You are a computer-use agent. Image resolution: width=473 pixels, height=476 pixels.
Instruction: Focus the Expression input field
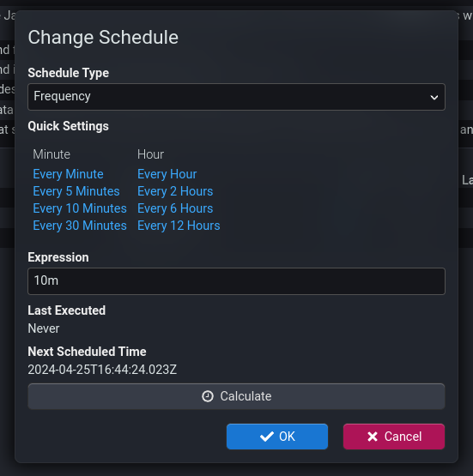coord(236,281)
